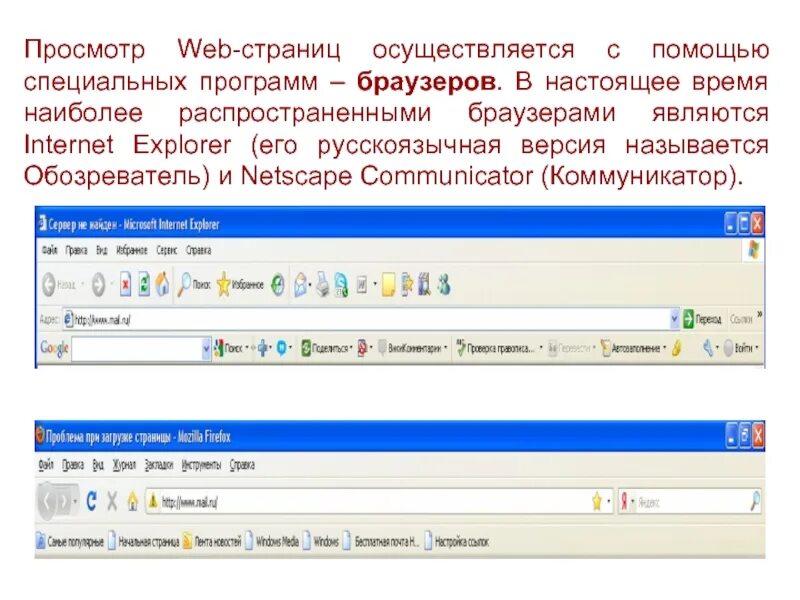Viewport: 800px width, 600px height.
Task: Open Начальная страница bookmark in Firefox
Action: click(x=143, y=541)
